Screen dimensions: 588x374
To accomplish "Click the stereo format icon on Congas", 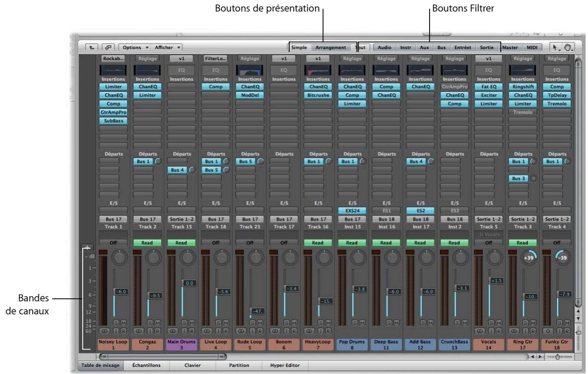I will click(x=138, y=331).
